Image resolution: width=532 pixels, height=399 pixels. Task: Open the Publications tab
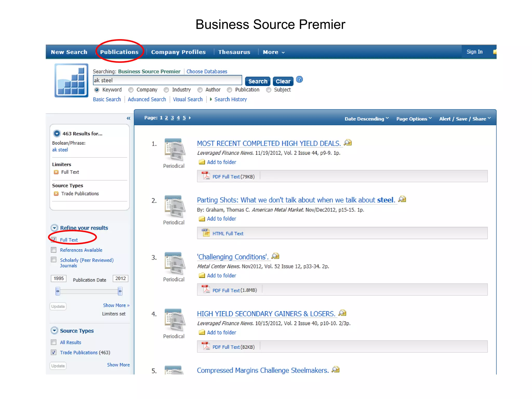(119, 52)
